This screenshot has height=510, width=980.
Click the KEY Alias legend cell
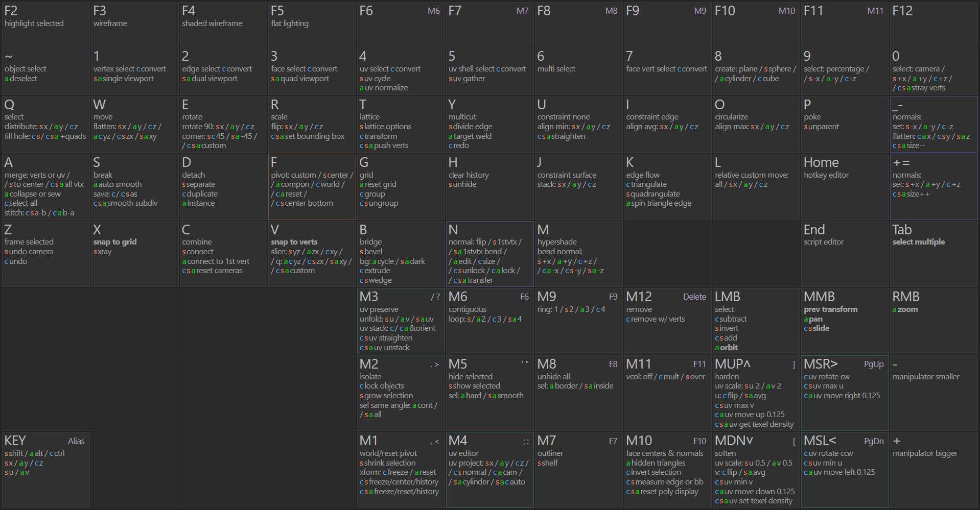(x=45, y=469)
